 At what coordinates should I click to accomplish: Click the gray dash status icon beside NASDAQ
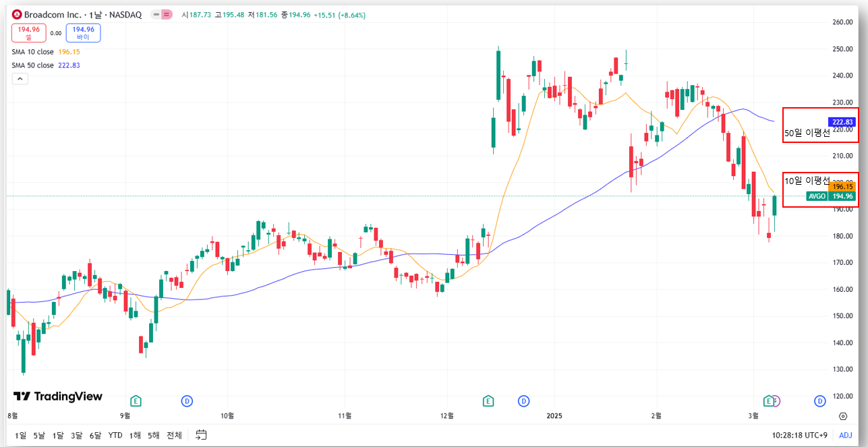156,14
